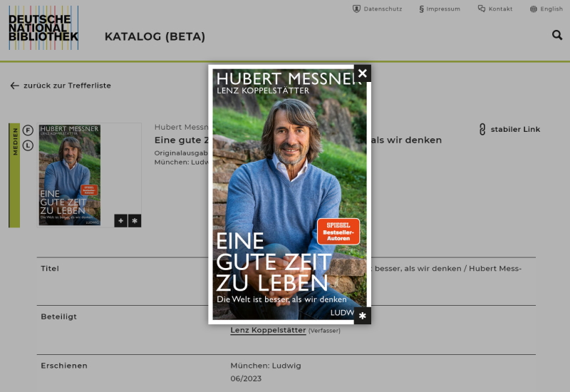The width and height of the screenshot is (570, 392).
Task: Open the catalog search magnifier icon
Action: (x=557, y=35)
